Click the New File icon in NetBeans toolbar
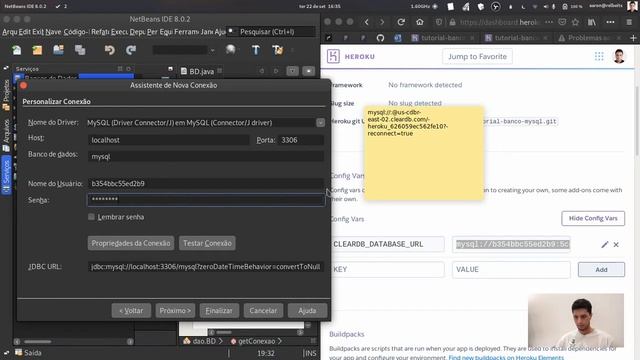Image resolution: width=640 pixels, height=360 pixels. (x=17, y=50)
